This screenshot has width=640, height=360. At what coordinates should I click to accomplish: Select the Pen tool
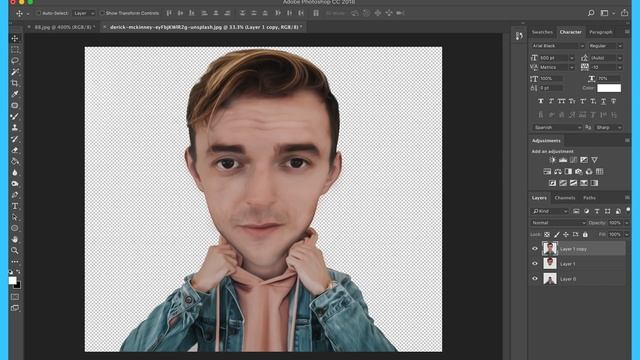[15, 195]
